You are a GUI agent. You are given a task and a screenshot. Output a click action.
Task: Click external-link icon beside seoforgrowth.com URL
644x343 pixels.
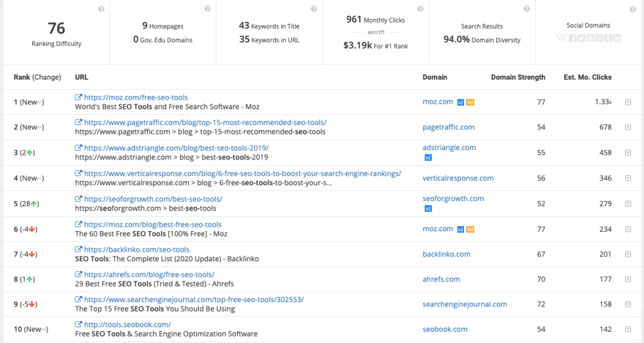[79, 199]
